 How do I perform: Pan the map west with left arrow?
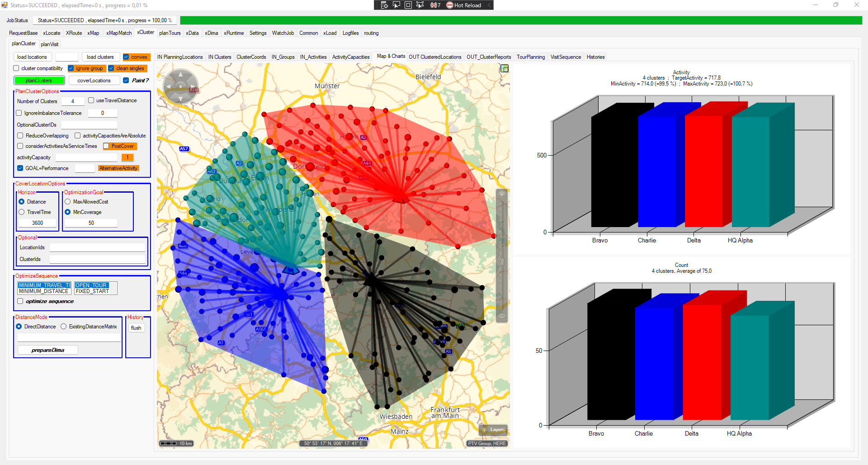[x=169, y=86]
